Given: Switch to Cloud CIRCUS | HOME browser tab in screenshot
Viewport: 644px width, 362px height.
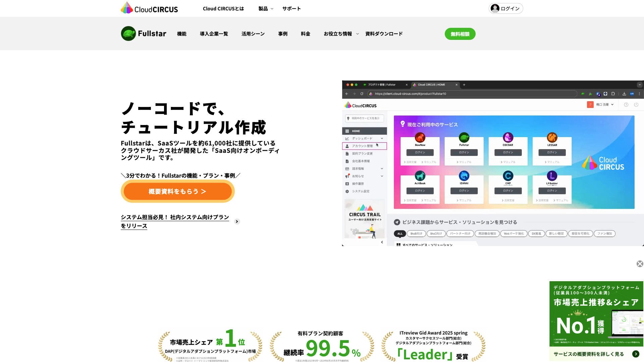Looking at the screenshot, I should coord(435,85).
